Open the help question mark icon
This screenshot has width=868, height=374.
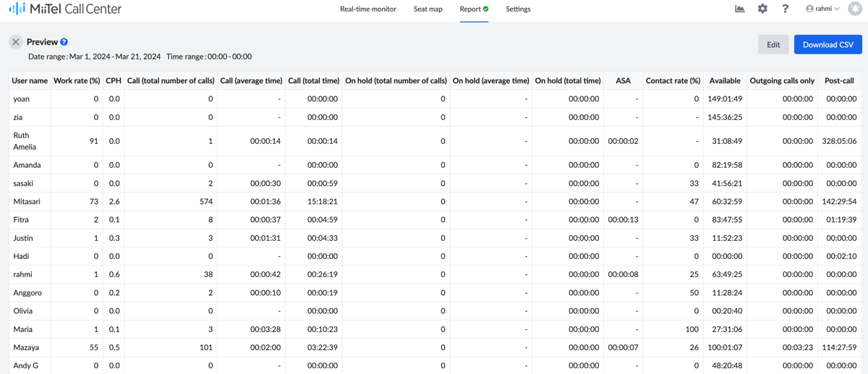click(x=785, y=9)
